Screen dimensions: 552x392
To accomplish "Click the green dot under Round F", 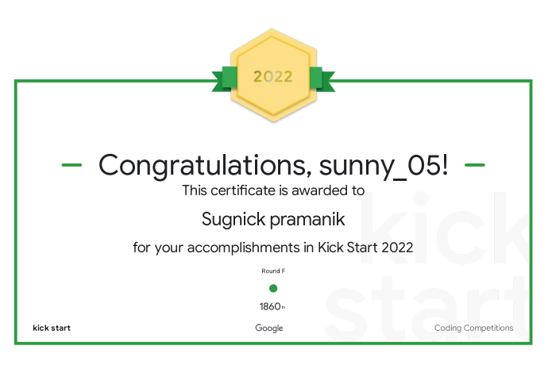I will coord(273,288).
